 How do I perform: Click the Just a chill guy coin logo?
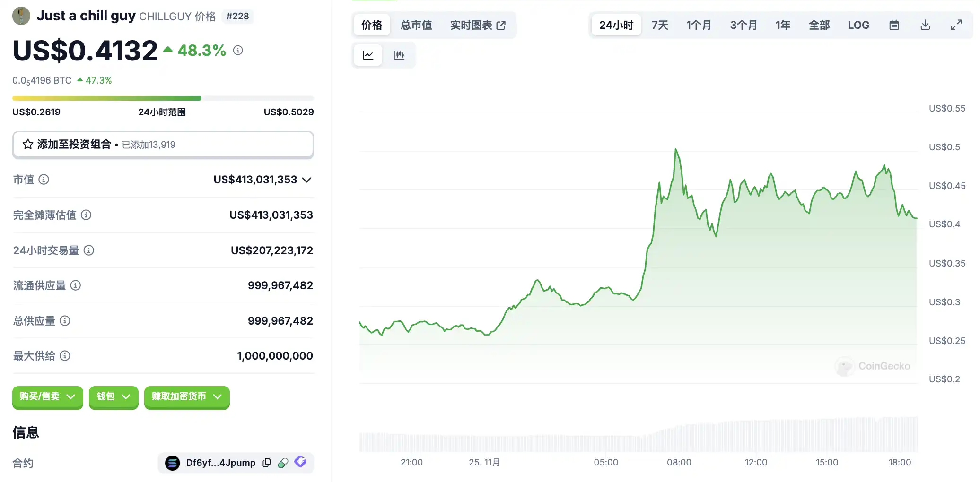pos(21,16)
